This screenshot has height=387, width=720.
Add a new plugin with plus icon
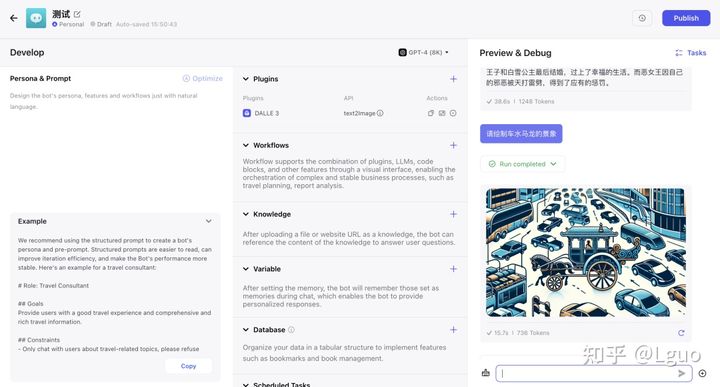click(453, 79)
